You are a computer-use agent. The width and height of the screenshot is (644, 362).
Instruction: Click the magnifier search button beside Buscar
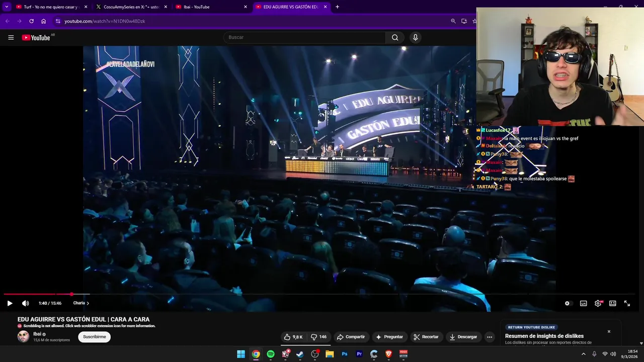(x=395, y=37)
